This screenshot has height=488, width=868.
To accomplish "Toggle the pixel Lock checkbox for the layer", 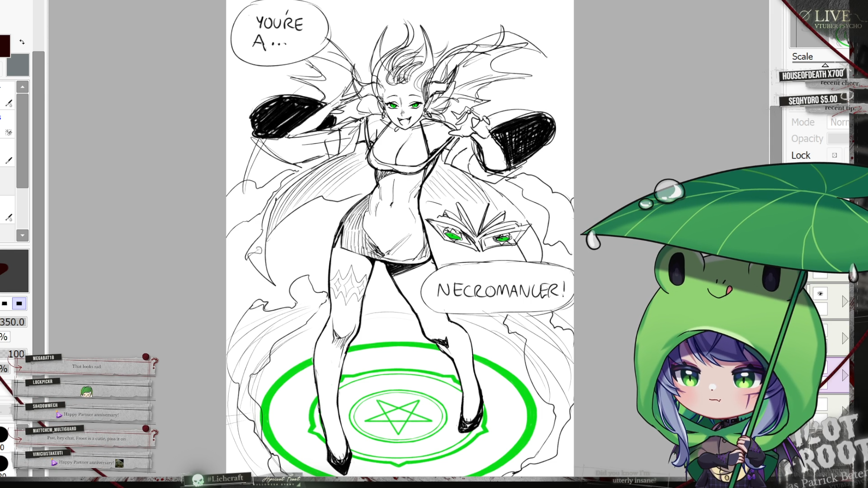I will (x=835, y=155).
